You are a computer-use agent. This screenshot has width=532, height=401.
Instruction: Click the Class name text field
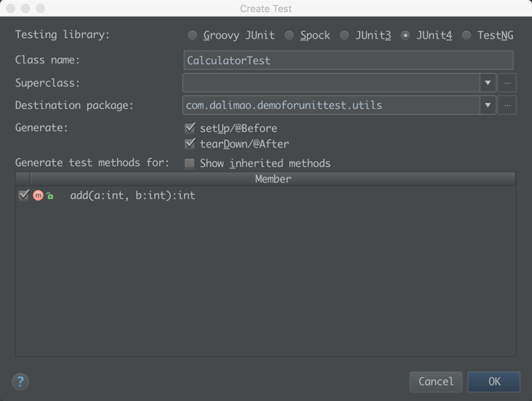(348, 60)
